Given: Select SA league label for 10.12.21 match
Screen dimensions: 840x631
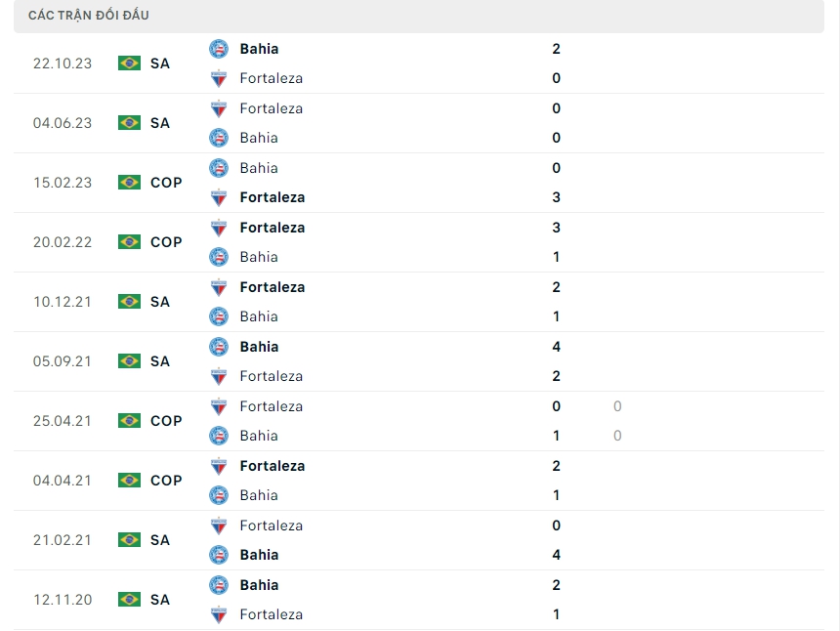Looking at the screenshot, I should click(160, 302).
